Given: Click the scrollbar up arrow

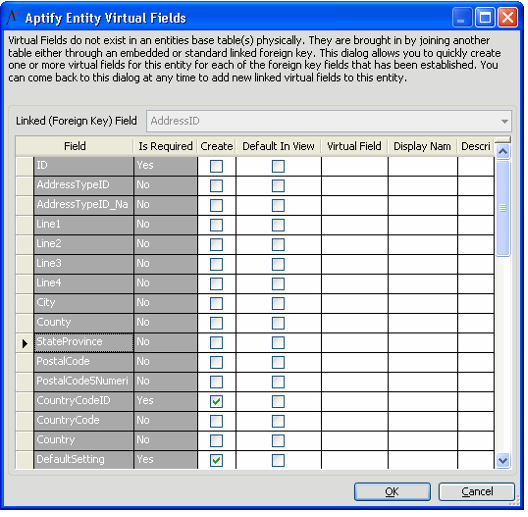Looking at the screenshot, I should (503, 152).
